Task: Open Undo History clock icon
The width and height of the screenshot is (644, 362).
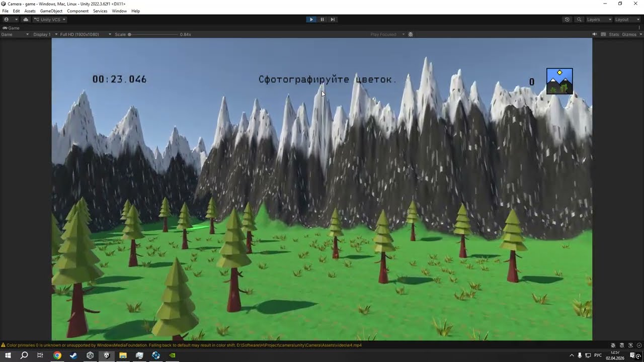Action: click(x=567, y=20)
